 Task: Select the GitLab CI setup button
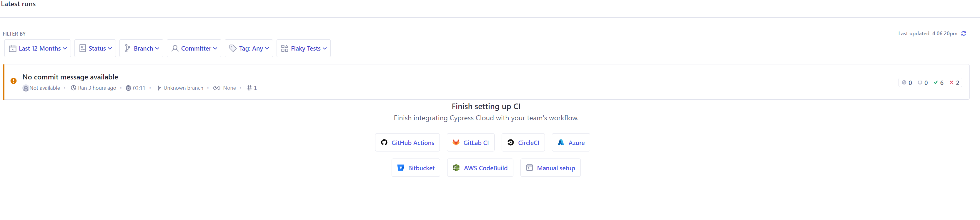(x=470, y=143)
